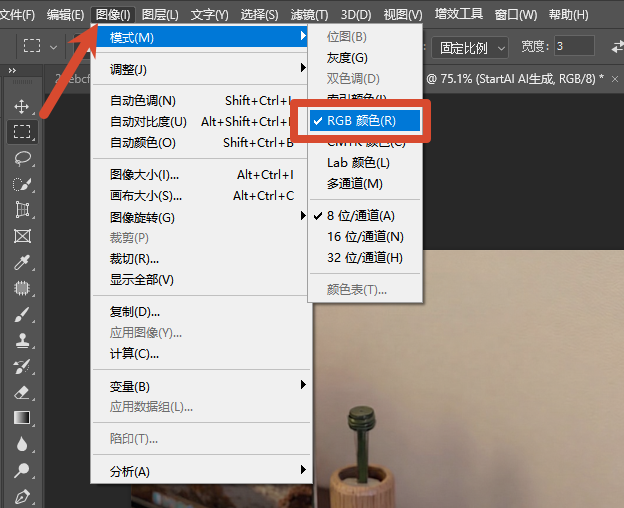Open the 图像(I) menu
This screenshot has height=508, width=624.
pyautogui.click(x=113, y=15)
